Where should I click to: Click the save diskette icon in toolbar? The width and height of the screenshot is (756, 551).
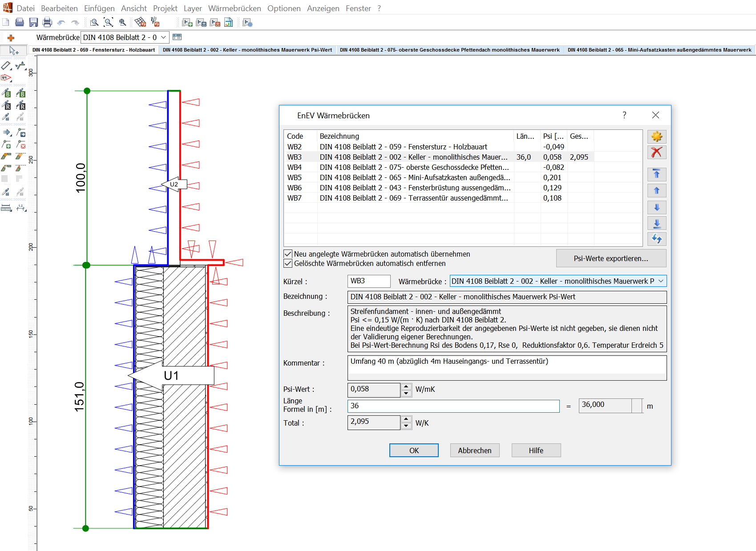pyautogui.click(x=33, y=22)
